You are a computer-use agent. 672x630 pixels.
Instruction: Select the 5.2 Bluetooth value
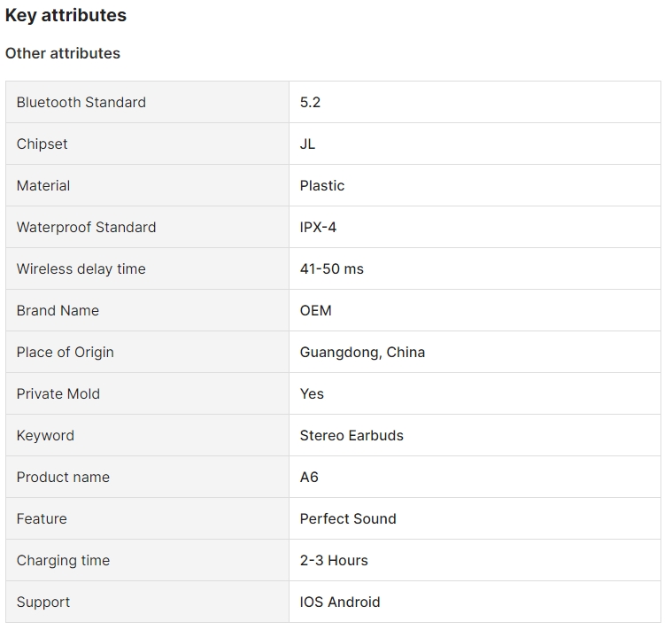pos(310,102)
